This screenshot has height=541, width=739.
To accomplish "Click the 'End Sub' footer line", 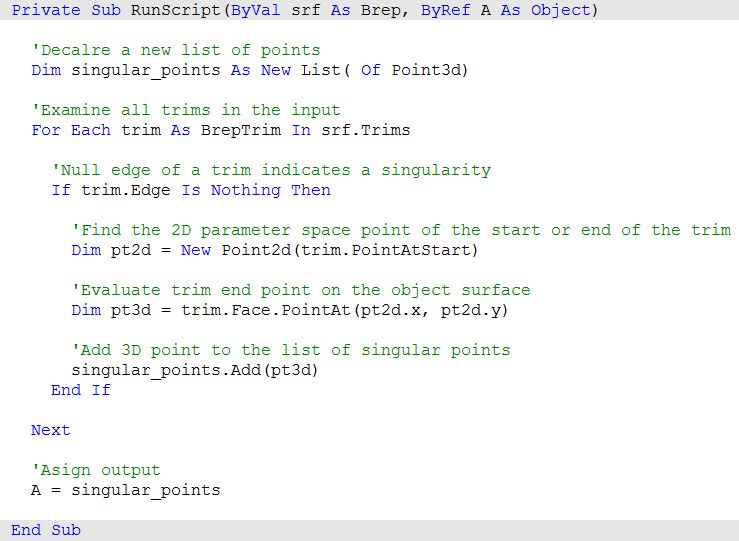I will [46, 530].
